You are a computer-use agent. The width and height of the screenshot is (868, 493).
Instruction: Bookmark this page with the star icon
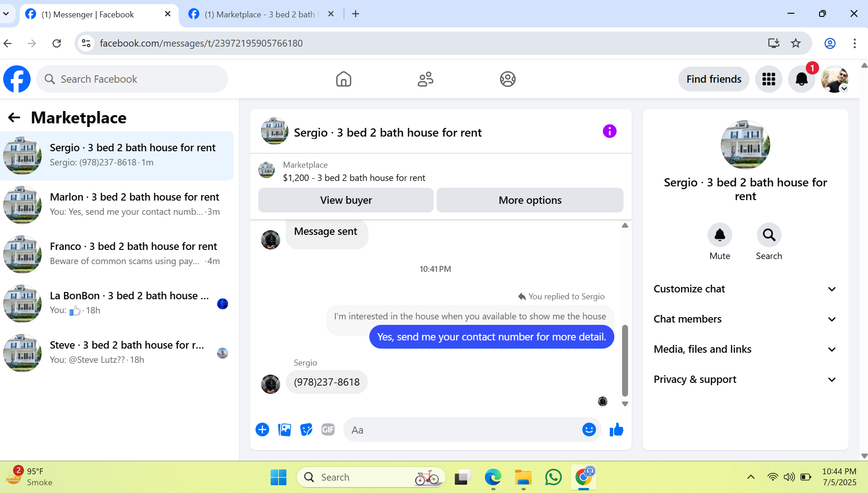click(796, 43)
